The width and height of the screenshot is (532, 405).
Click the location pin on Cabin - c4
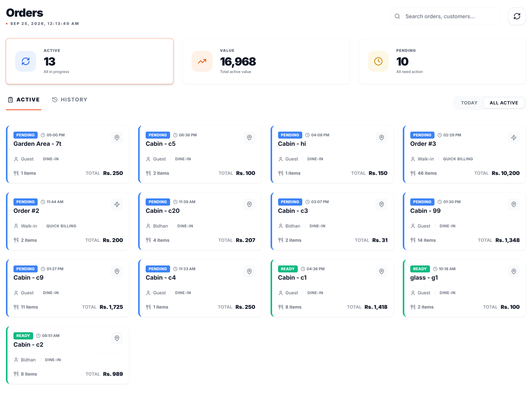point(249,271)
